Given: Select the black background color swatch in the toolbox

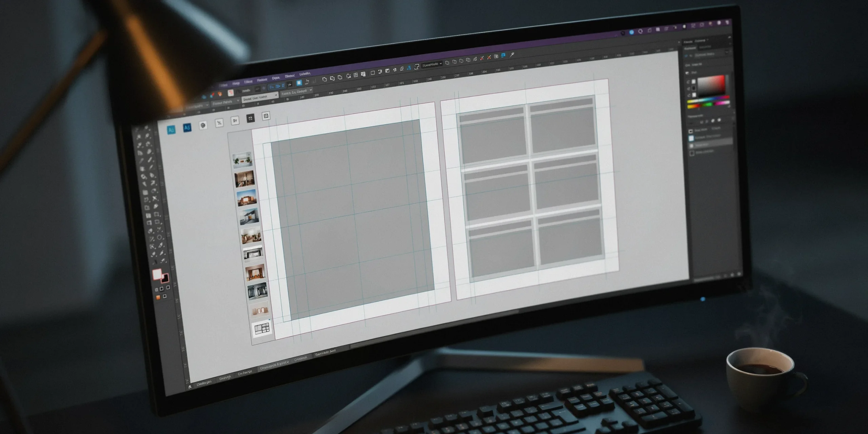Looking at the screenshot, I should [x=165, y=279].
